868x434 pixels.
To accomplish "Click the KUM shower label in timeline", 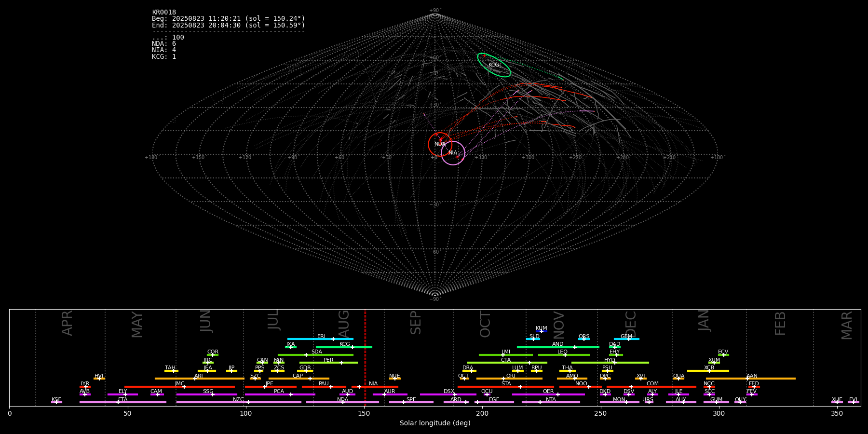I will [542, 328].
